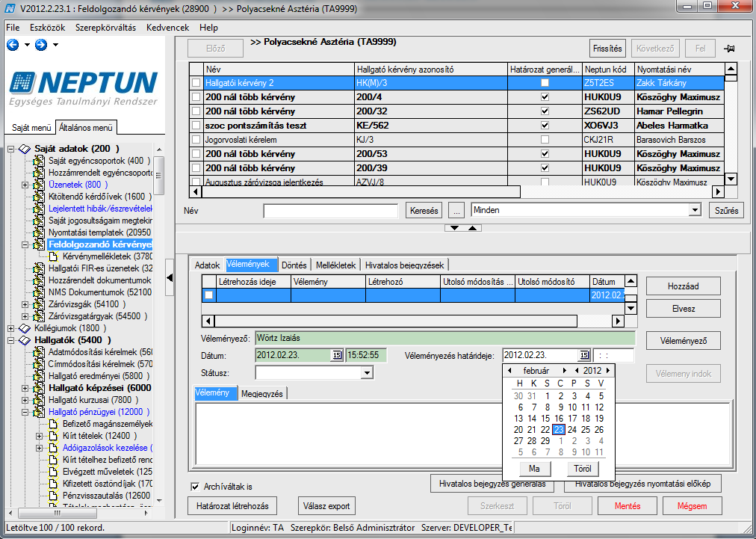This screenshot has width=756, height=539.
Task: Tick row checkbox for Jogorvoslati kérelem
Action: point(196,140)
